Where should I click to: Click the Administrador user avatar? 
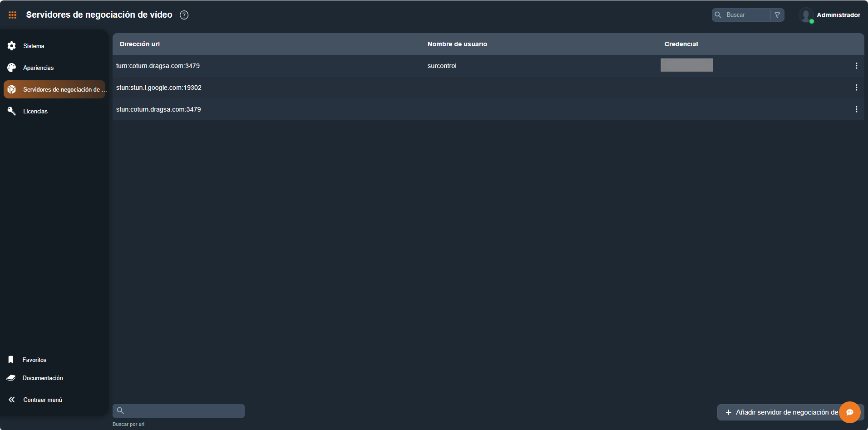[806, 15]
